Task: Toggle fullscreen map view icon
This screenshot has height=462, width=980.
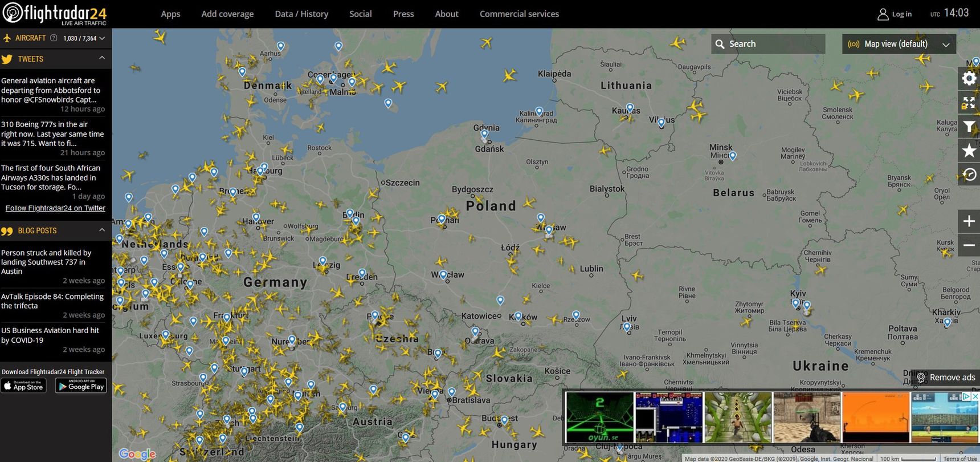Action: point(969,103)
